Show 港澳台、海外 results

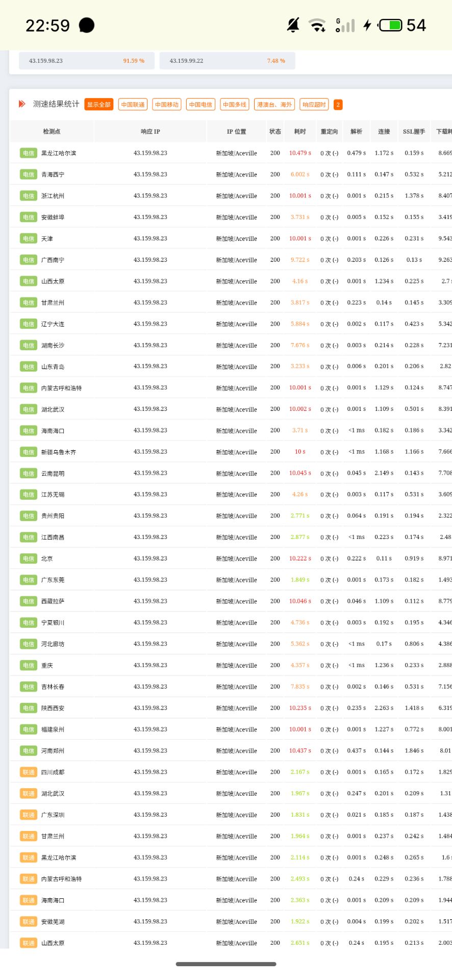274,105
